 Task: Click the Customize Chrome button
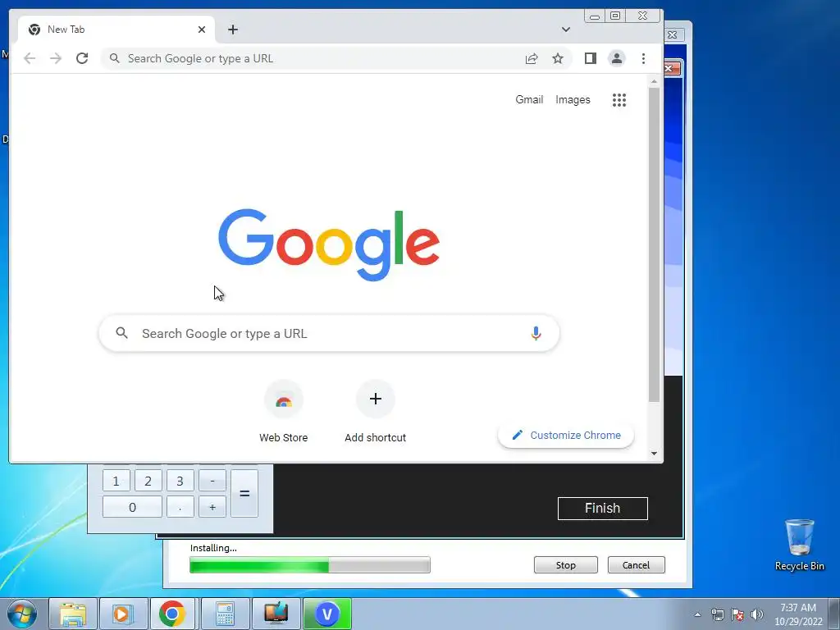click(x=566, y=435)
